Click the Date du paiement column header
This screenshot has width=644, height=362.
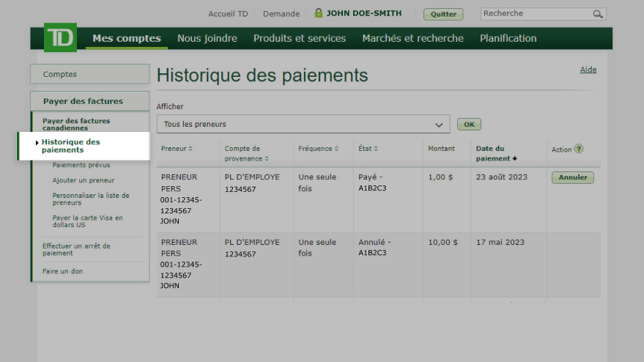pyautogui.click(x=493, y=153)
